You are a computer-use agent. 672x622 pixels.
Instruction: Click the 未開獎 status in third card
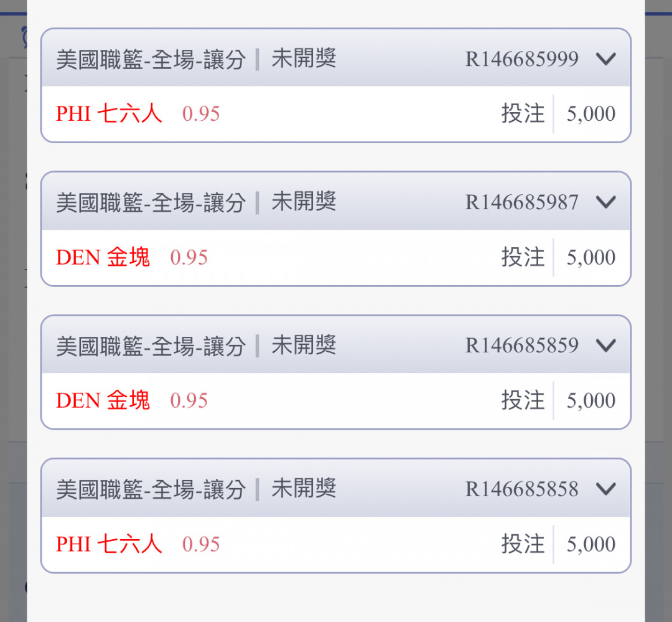click(304, 346)
